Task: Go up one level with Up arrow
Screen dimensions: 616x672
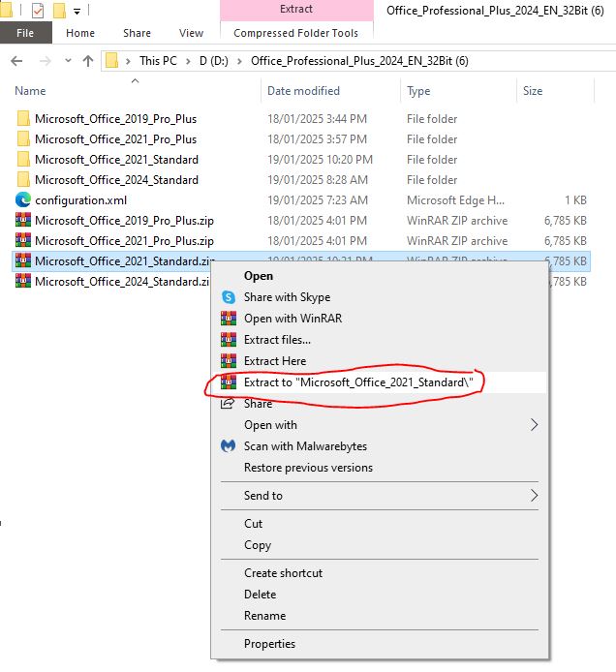Action: point(88,61)
